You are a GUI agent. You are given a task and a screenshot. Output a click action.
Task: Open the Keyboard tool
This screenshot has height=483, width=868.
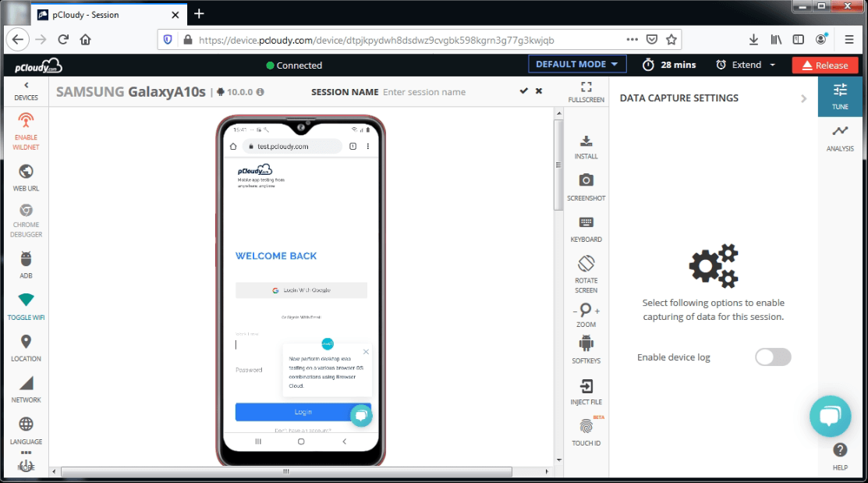[x=586, y=229]
